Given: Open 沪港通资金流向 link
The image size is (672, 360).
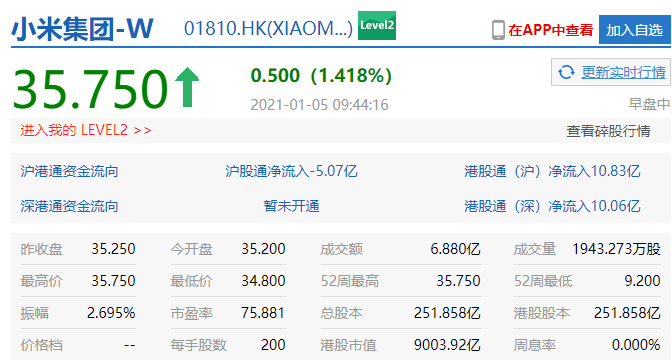Looking at the screenshot, I should click(x=69, y=171).
